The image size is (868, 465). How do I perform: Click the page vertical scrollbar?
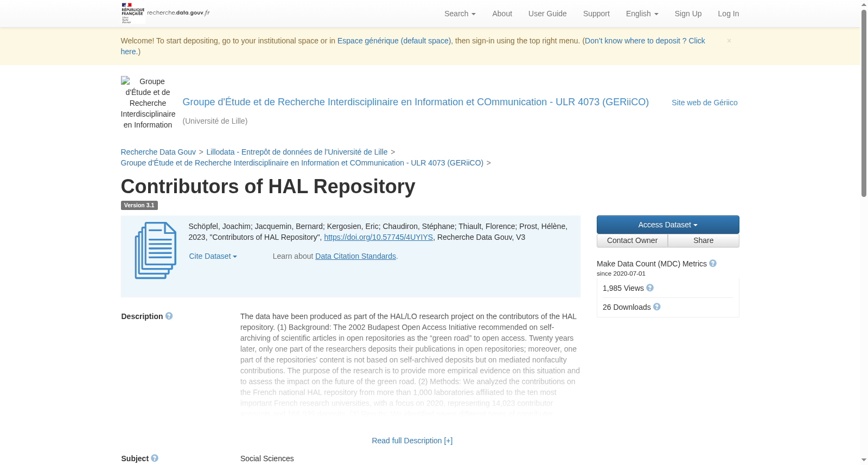(x=864, y=103)
